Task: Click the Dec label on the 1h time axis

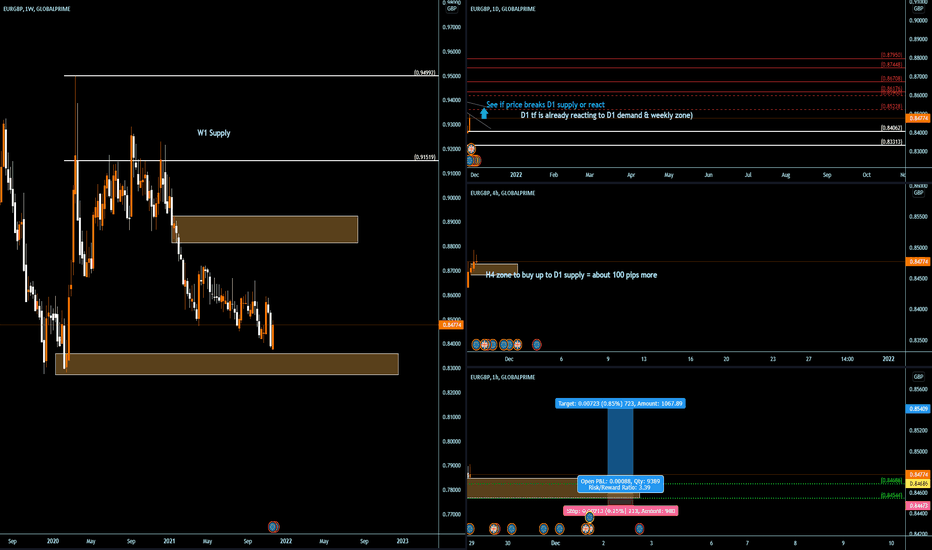Action: [x=555, y=543]
